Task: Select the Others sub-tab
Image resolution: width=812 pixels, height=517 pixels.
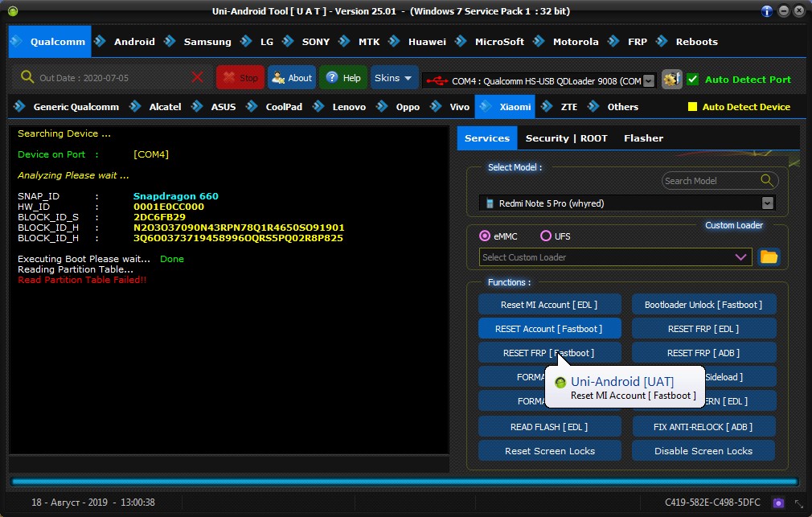Action: pyautogui.click(x=622, y=107)
